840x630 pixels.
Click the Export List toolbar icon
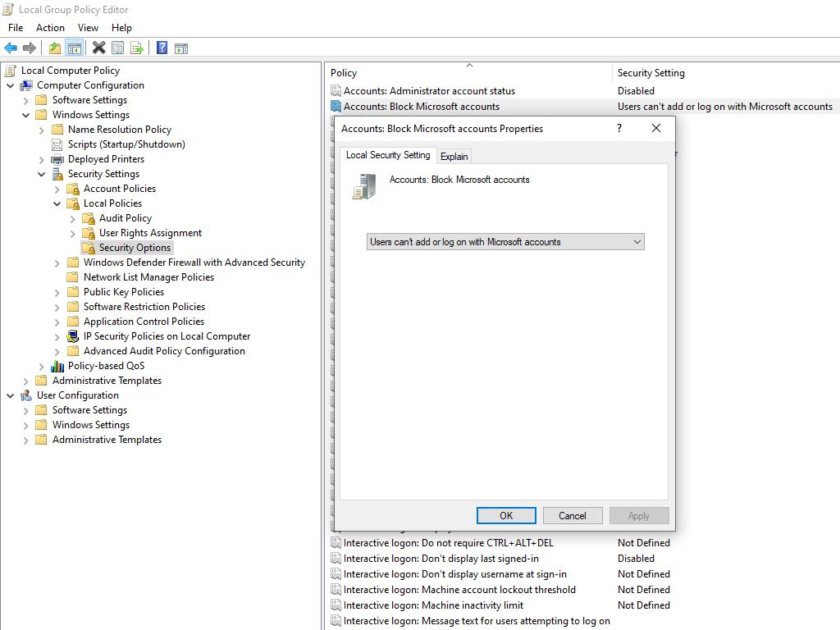137,48
